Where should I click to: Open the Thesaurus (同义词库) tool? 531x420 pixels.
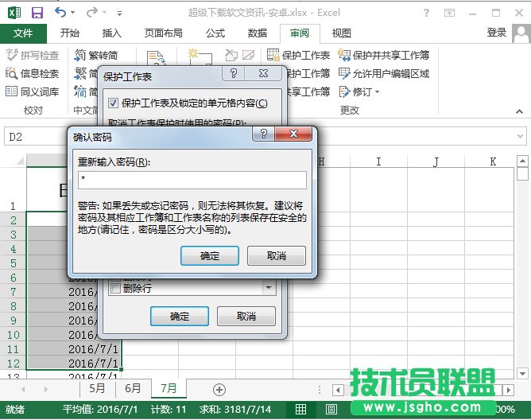pyautogui.click(x=32, y=91)
